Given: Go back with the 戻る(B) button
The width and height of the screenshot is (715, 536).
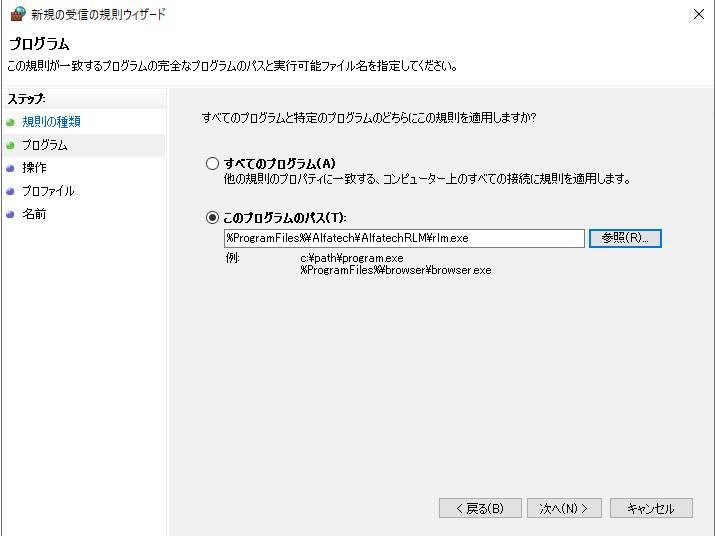Looking at the screenshot, I should tap(480, 508).
